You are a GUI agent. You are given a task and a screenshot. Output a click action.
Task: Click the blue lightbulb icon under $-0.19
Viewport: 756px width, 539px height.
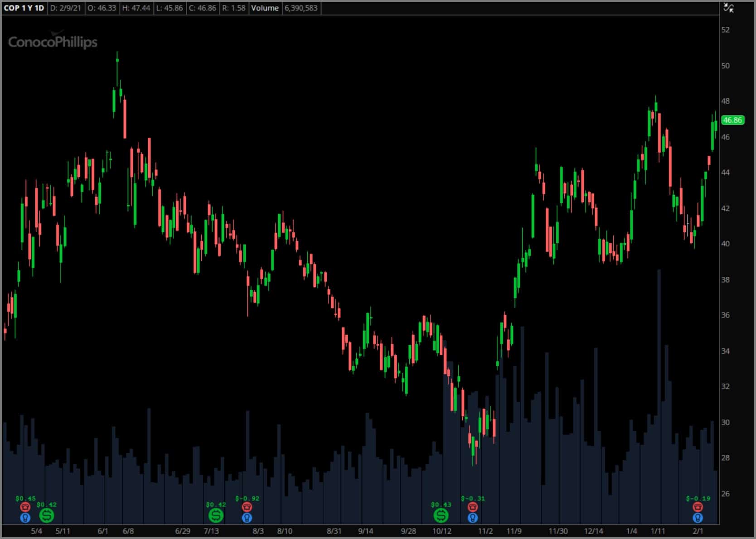pos(698,517)
